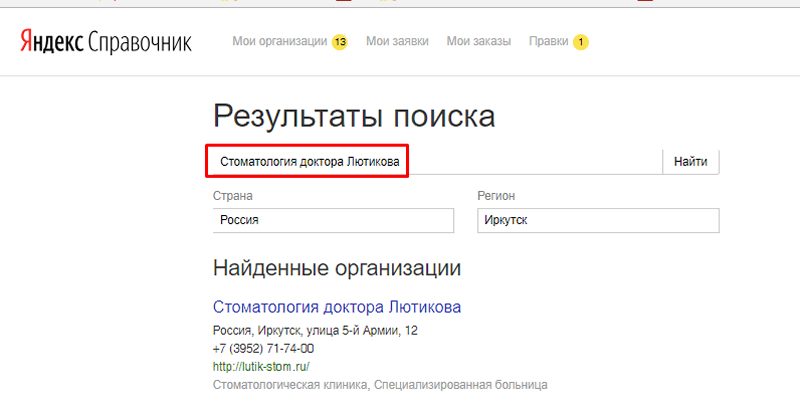
Task: Click the Результаты поиска heading
Action: click(354, 116)
